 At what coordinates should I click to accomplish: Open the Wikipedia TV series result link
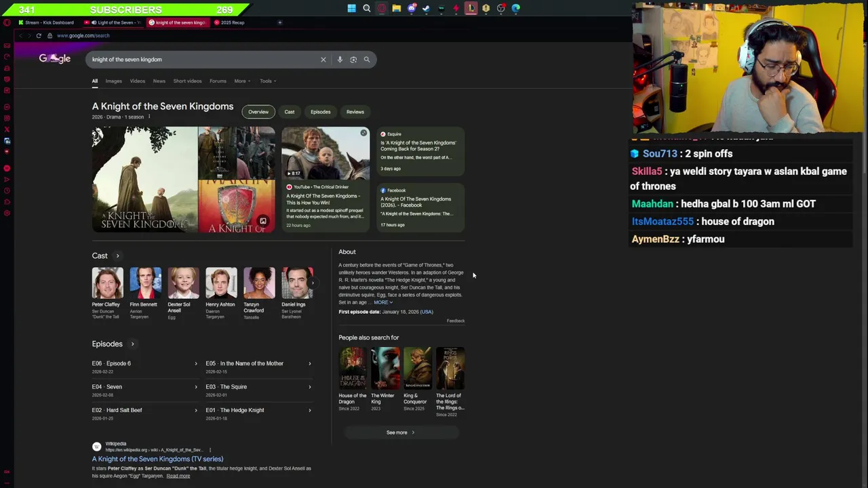157,459
